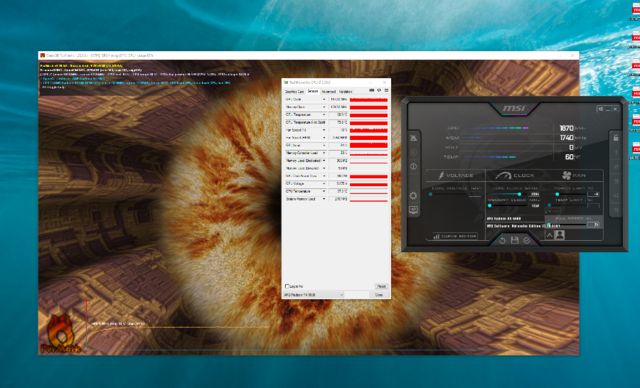The width and height of the screenshot is (640, 388).
Task: Click the Afterburner profile lock icon
Action: 616,137
